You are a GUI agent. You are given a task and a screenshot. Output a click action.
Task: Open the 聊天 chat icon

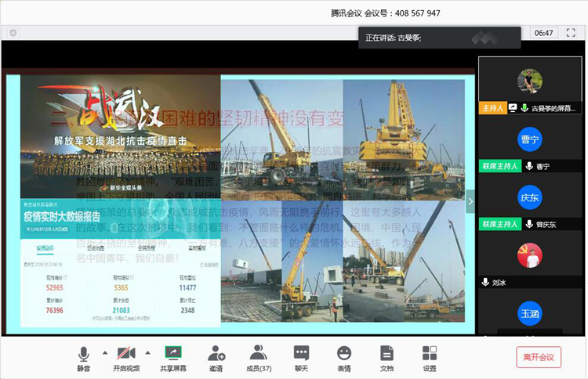[301, 357]
